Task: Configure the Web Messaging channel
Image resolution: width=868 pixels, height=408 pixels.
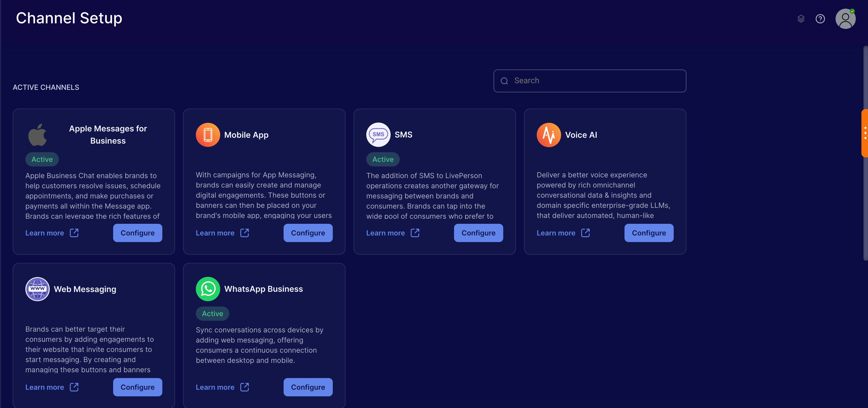Action: coord(137,387)
